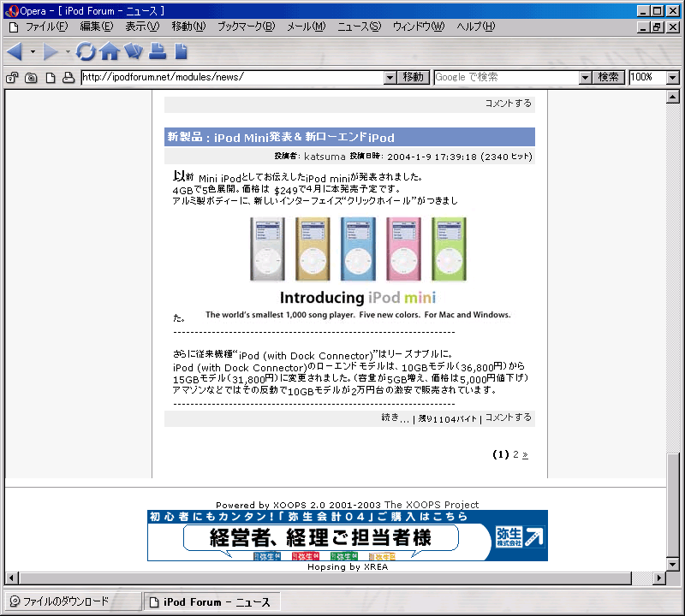The image size is (685, 616).
Task: Open the 新製品 iPod Mini発表 article headline
Action: 281,138
